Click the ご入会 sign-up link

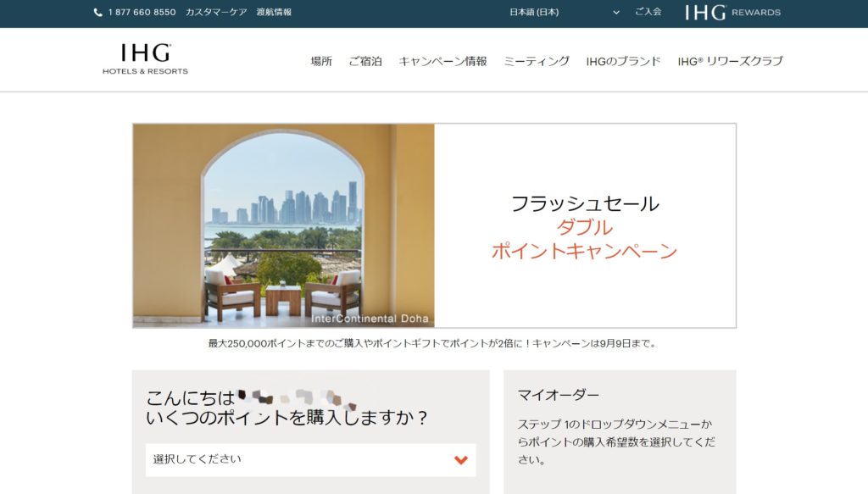click(648, 13)
